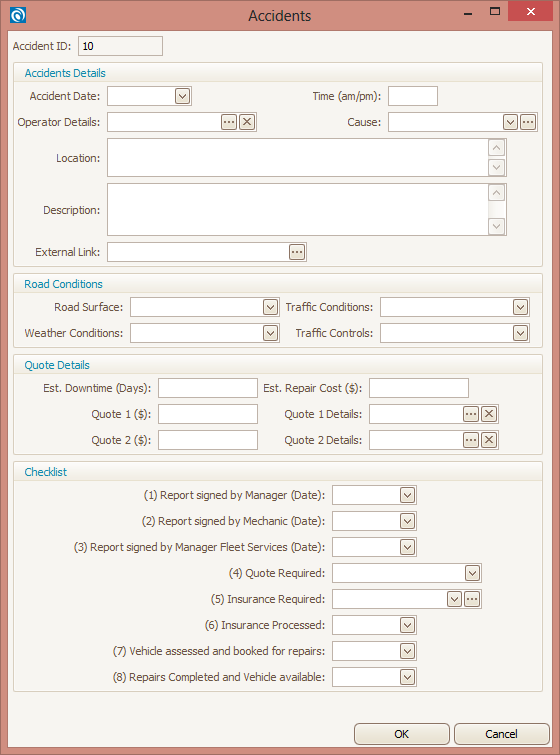Screen dimensions: 560x755
Task: Open the Cause dropdown list
Action: pyautogui.click(x=510, y=122)
